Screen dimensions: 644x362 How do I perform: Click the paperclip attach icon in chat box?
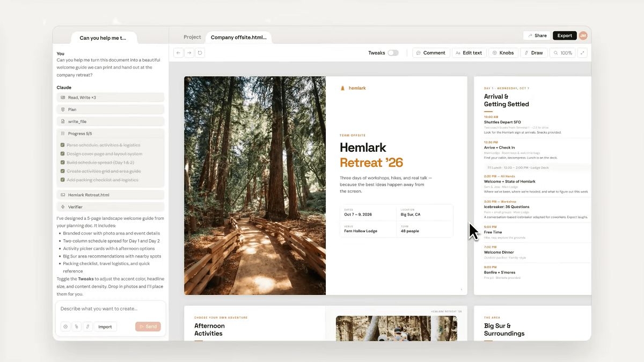(77, 327)
